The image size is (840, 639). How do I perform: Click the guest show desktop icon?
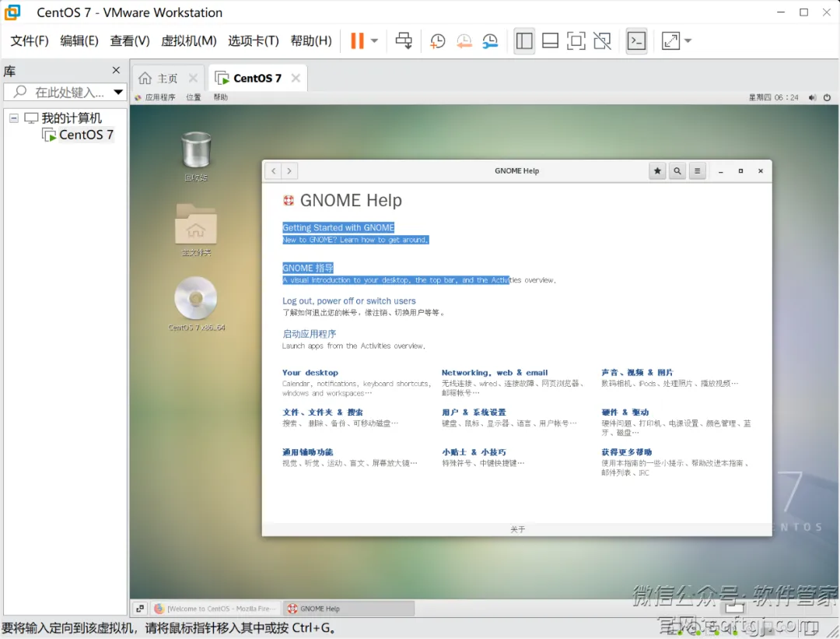tap(140, 609)
